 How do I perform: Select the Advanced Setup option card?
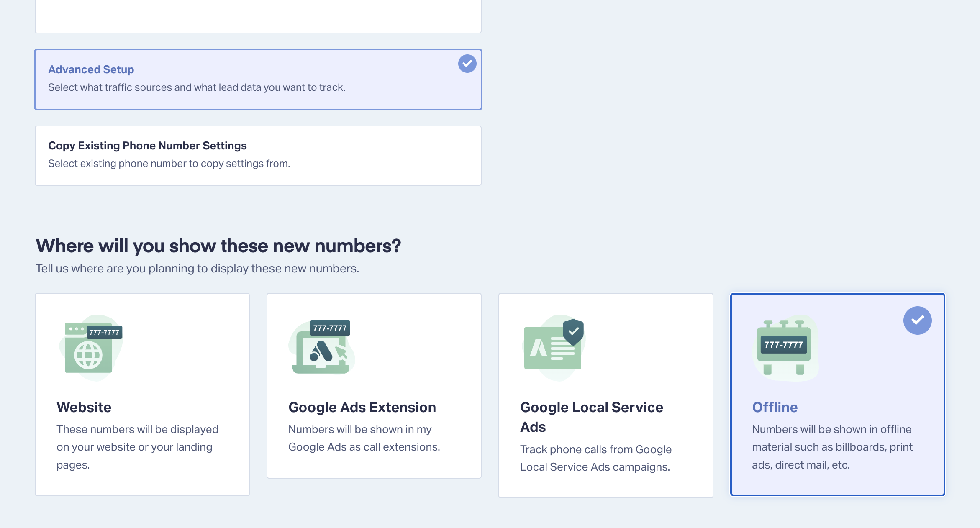(258, 79)
